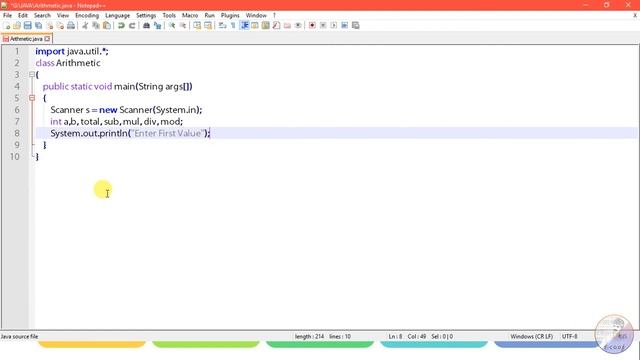The image size is (640, 360).
Task: Open the Language menu
Action: click(118, 15)
